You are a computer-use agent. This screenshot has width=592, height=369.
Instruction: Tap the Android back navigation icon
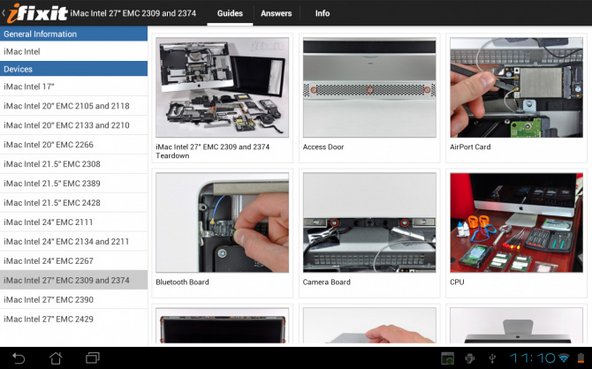pyautogui.click(x=18, y=358)
